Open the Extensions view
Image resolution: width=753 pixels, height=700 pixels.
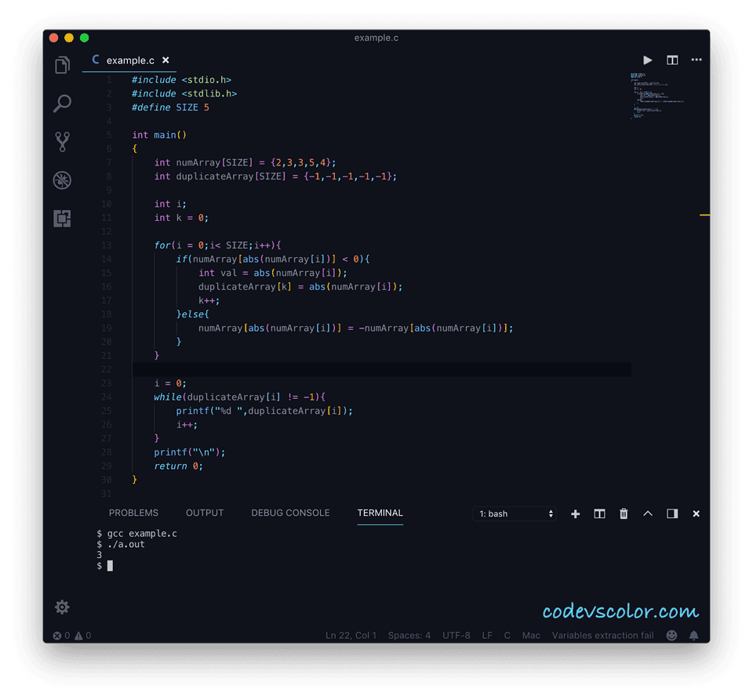(62, 218)
